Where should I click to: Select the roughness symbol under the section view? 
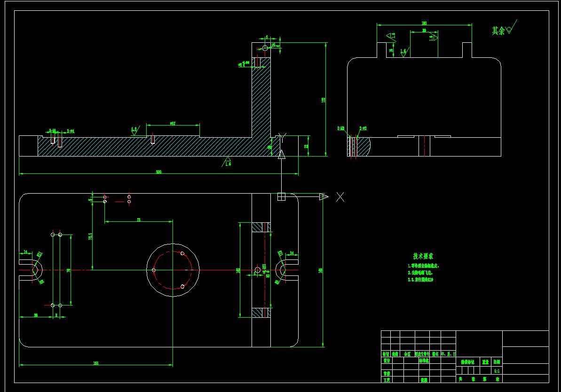pyautogui.click(x=227, y=162)
